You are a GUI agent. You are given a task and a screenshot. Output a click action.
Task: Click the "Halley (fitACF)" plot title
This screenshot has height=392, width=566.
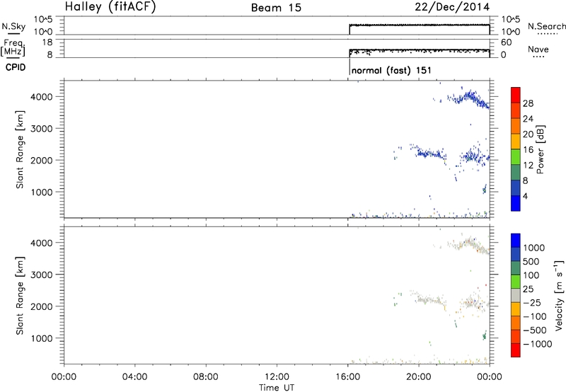tap(110, 7)
